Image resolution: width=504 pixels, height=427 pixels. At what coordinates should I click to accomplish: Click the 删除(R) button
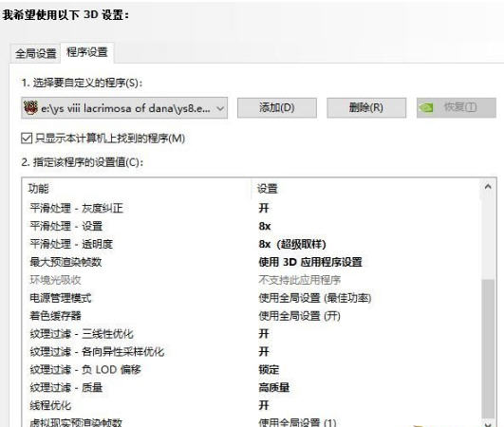366,107
